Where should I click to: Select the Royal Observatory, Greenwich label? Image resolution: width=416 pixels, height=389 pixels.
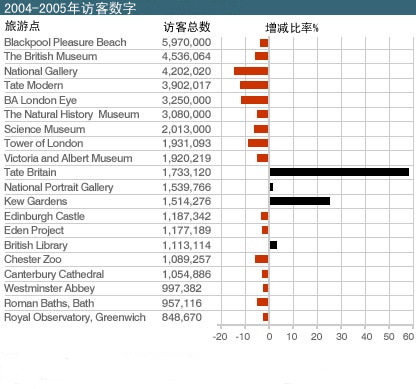(x=75, y=317)
